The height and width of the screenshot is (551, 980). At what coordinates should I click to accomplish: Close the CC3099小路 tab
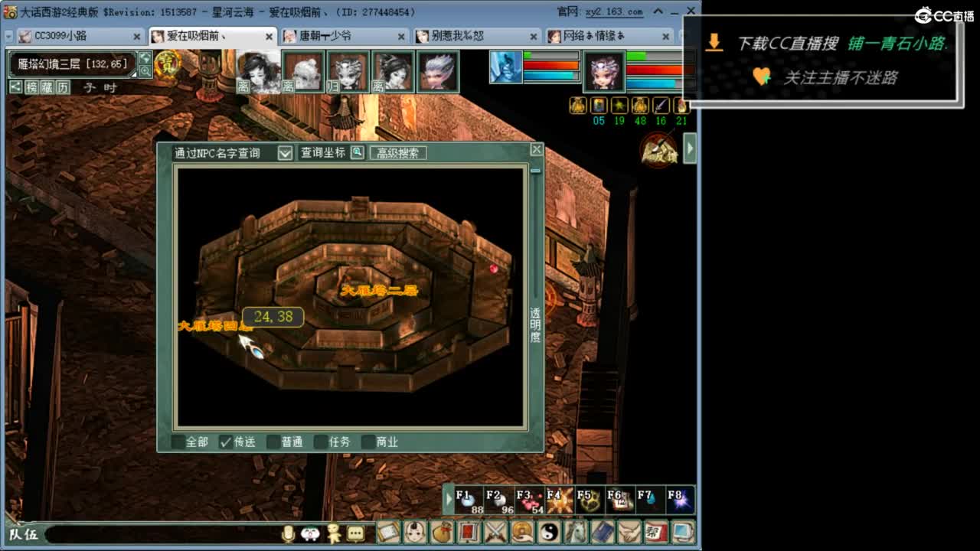point(137,36)
